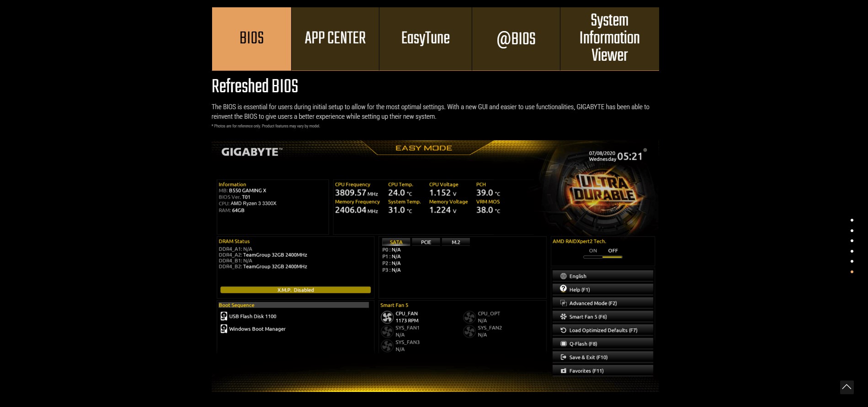The image size is (868, 407).
Task: Click the DDR4_A2 TeamGroup 32GB row
Action: point(263,255)
